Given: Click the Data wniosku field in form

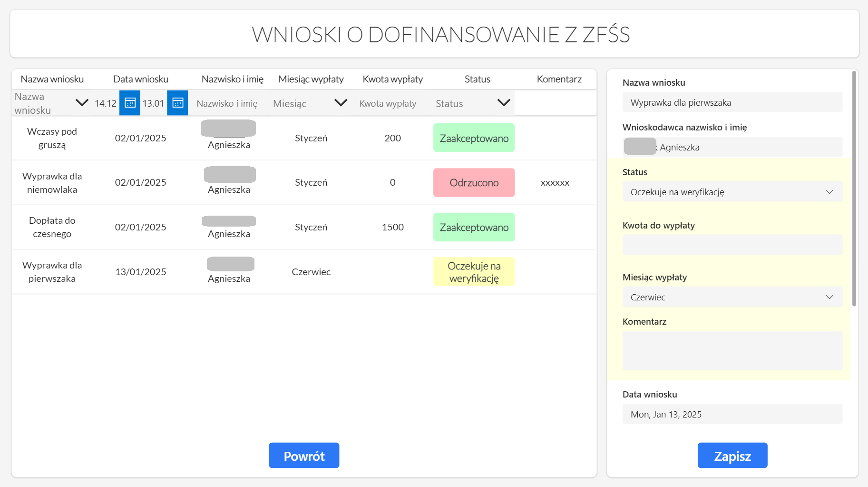Looking at the screenshot, I should 732,414.
